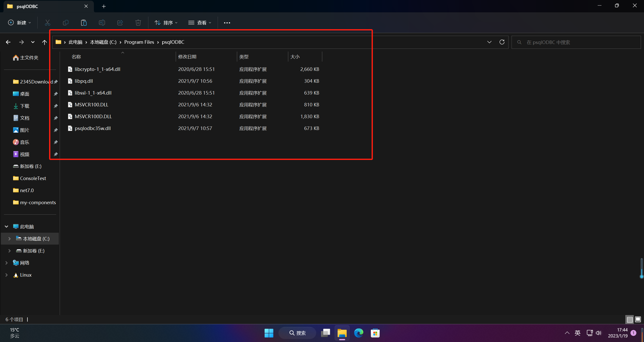The image size is (644, 342).
Task: Open Microsoft Edge from taskbar
Action: (359, 333)
